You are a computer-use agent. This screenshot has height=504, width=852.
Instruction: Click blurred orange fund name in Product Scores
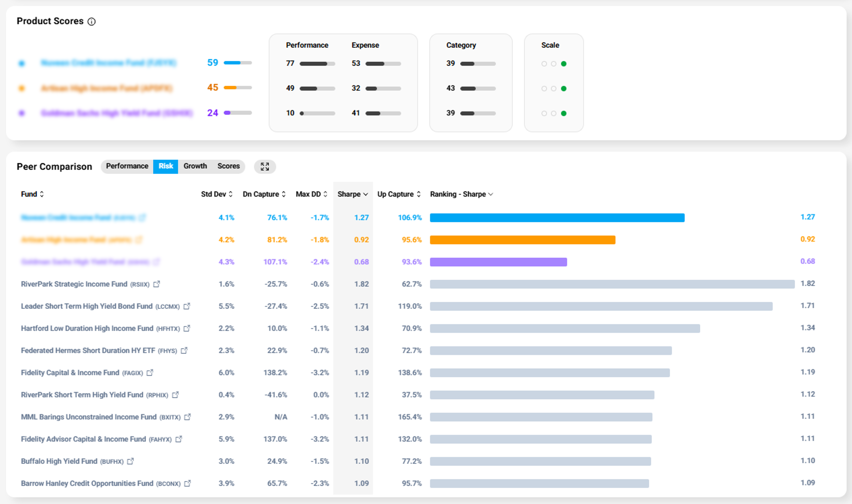click(106, 88)
